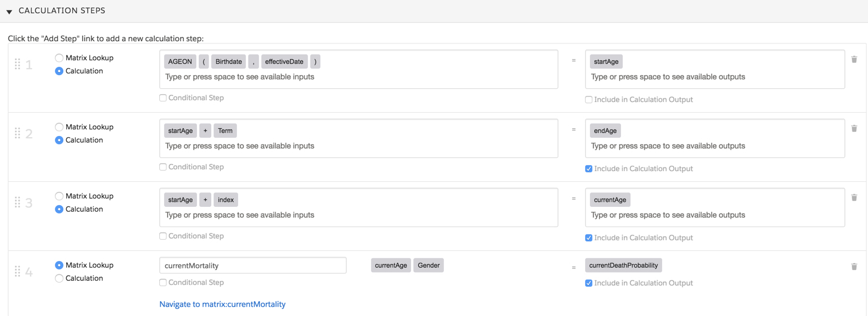Click step 1 output field placeholder text
Viewport: 868px width, 316px height.
tap(668, 77)
